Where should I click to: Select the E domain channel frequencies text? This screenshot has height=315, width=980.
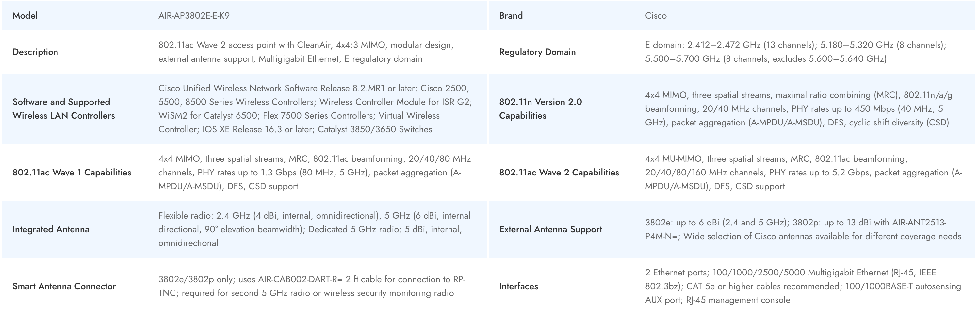(795, 52)
